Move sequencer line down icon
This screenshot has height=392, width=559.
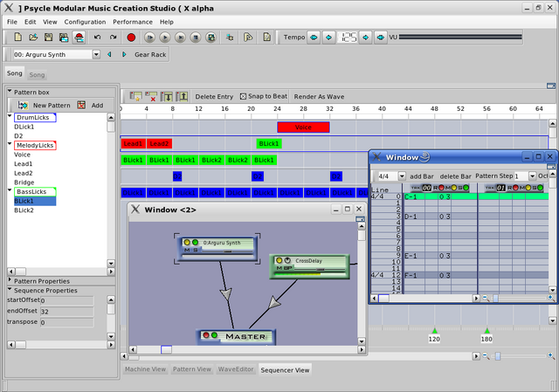click(x=167, y=97)
